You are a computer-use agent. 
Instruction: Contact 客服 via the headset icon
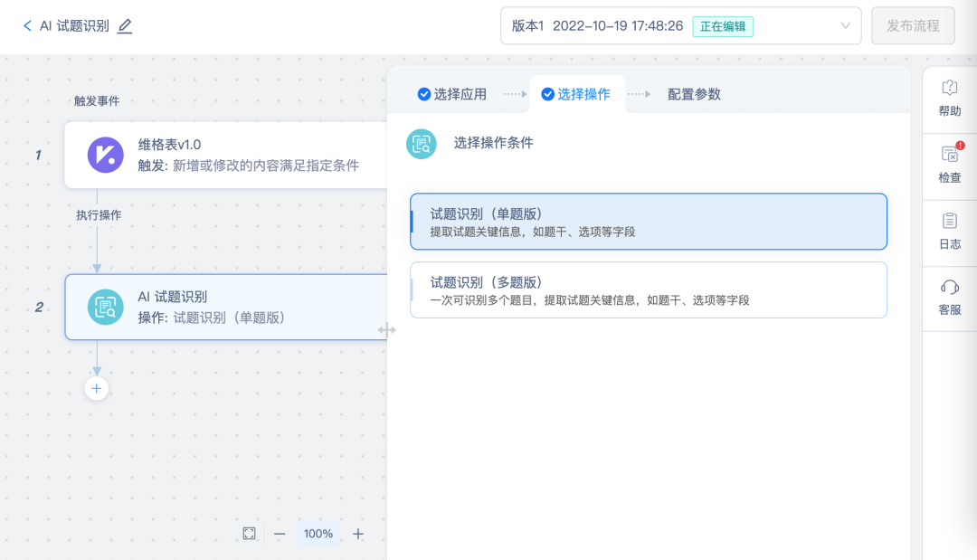(949, 287)
